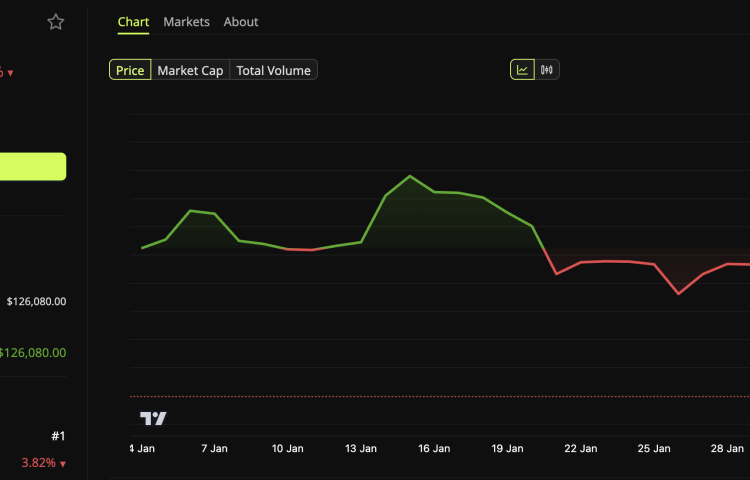Click the red down arrow beside 3.82%
This screenshot has width=750, height=480.
pos(63,464)
